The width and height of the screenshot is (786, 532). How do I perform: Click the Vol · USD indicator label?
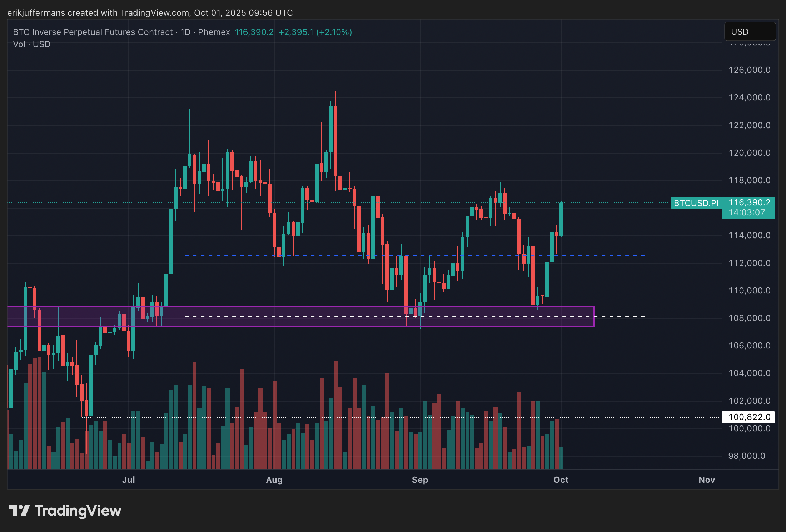click(x=32, y=44)
